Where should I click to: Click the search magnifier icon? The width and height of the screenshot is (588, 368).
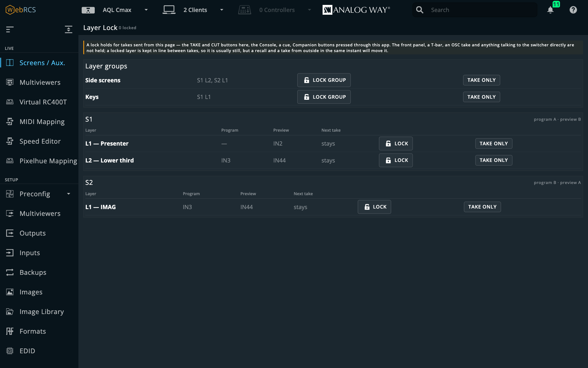tap(419, 10)
